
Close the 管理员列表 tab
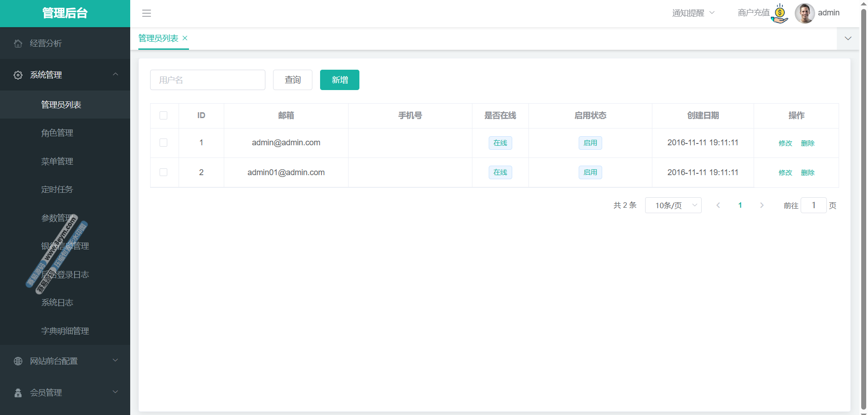pos(185,38)
